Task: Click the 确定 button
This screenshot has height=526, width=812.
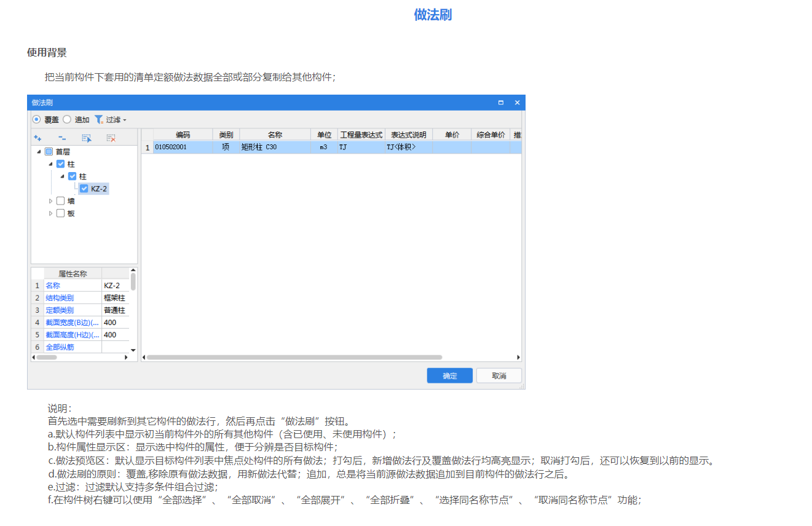Action: click(449, 375)
